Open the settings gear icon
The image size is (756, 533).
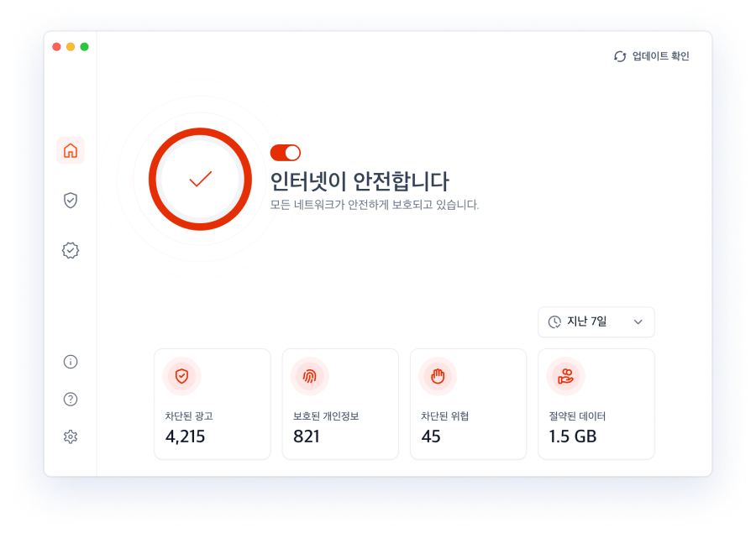(x=71, y=437)
